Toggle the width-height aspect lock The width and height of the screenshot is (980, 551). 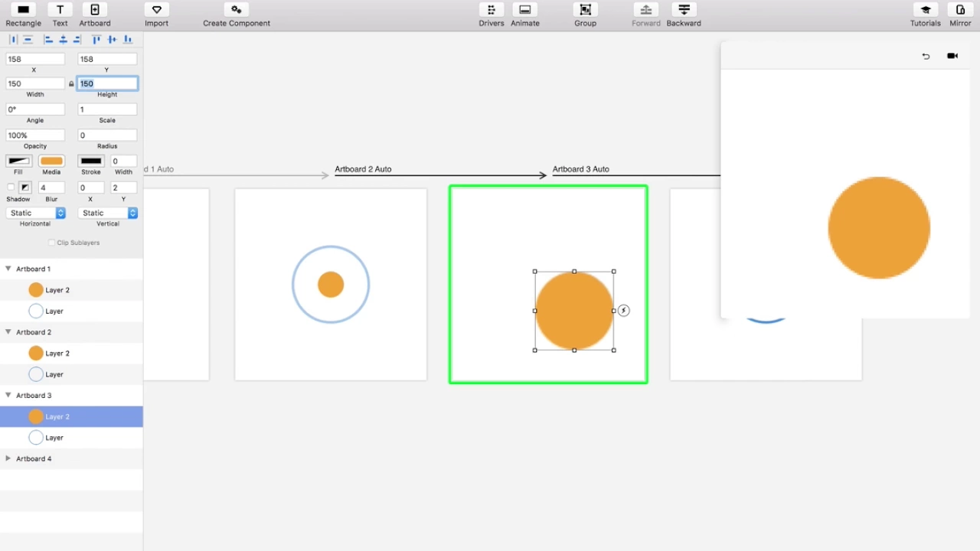tap(71, 83)
